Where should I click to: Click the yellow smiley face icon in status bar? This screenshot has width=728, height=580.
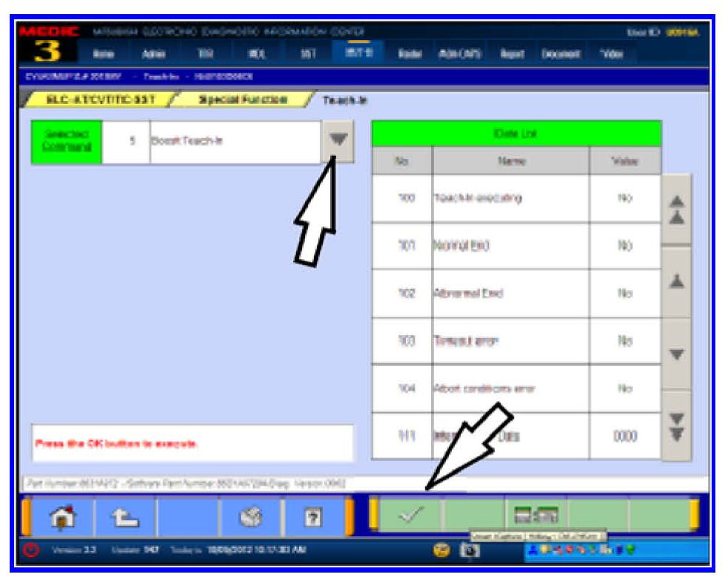coord(443,551)
